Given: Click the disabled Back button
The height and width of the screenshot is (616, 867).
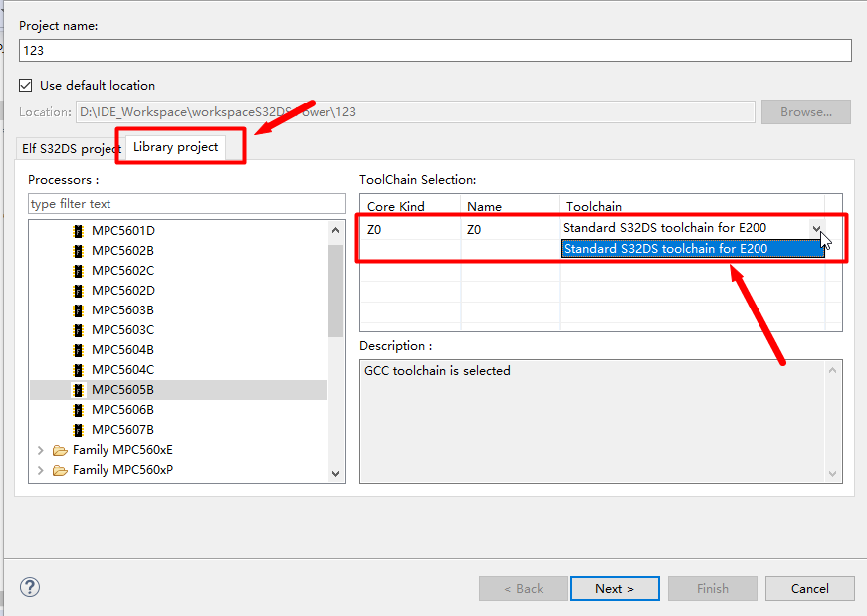Looking at the screenshot, I should pyautogui.click(x=523, y=589).
